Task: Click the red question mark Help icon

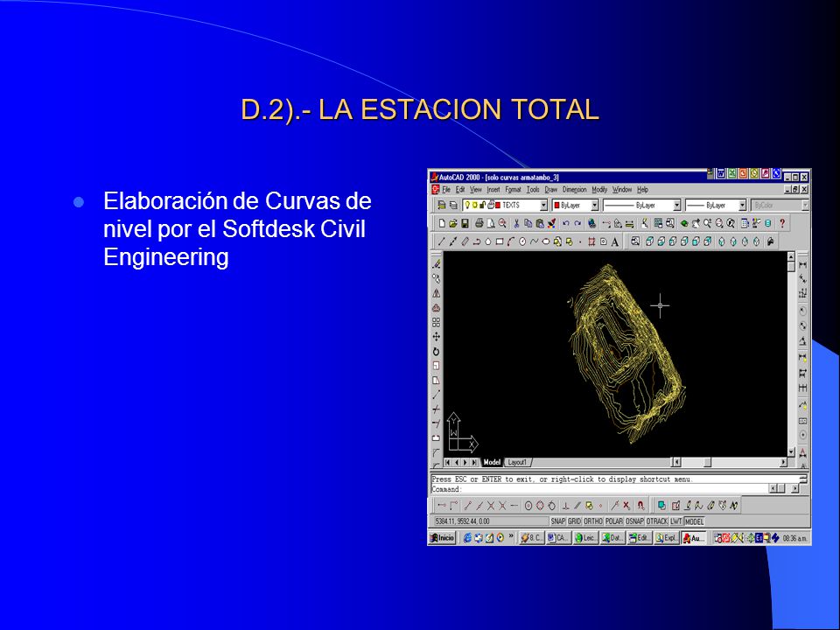Action: pyautogui.click(x=782, y=223)
